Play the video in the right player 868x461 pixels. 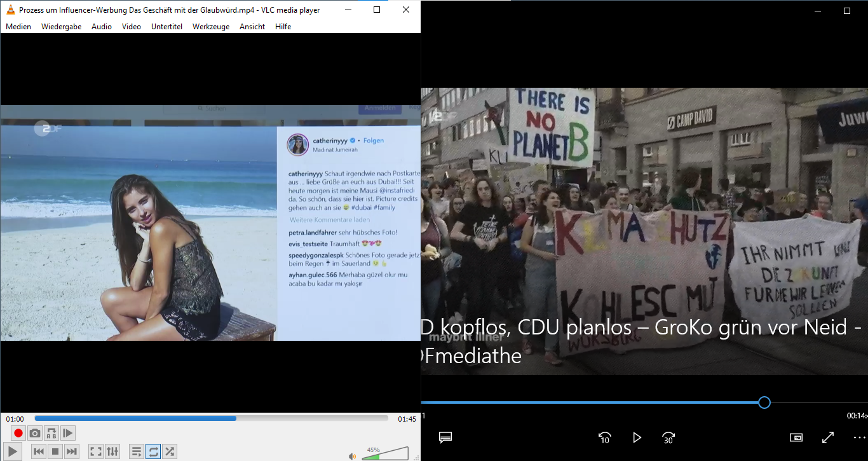[x=637, y=437]
